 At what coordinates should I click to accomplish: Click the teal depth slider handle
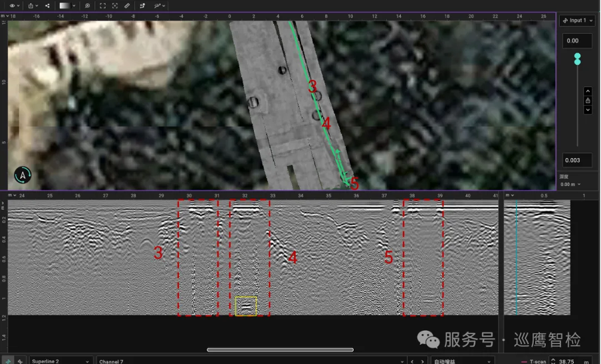click(577, 59)
